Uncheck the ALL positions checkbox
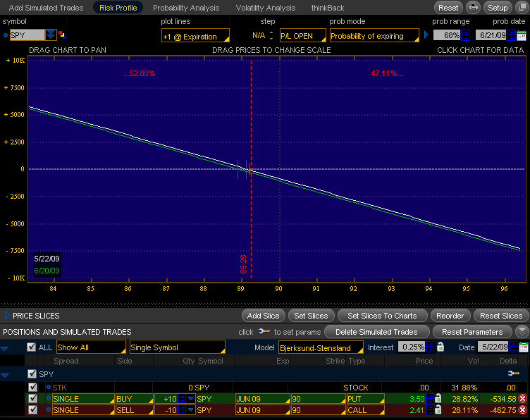The width and height of the screenshot is (530, 420). pos(30,347)
